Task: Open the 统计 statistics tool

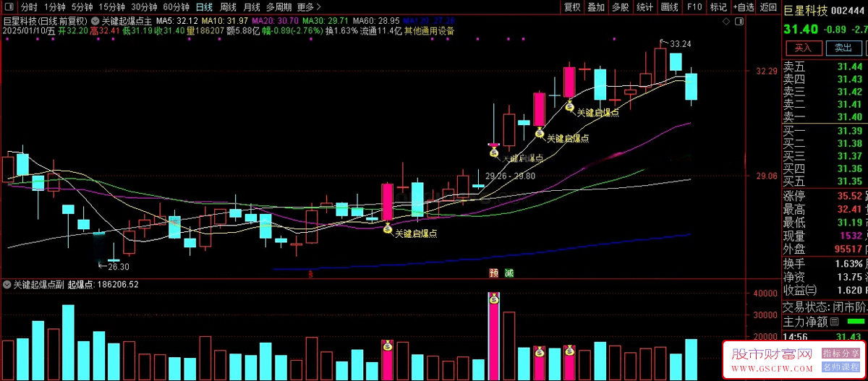Action: pyautogui.click(x=645, y=7)
